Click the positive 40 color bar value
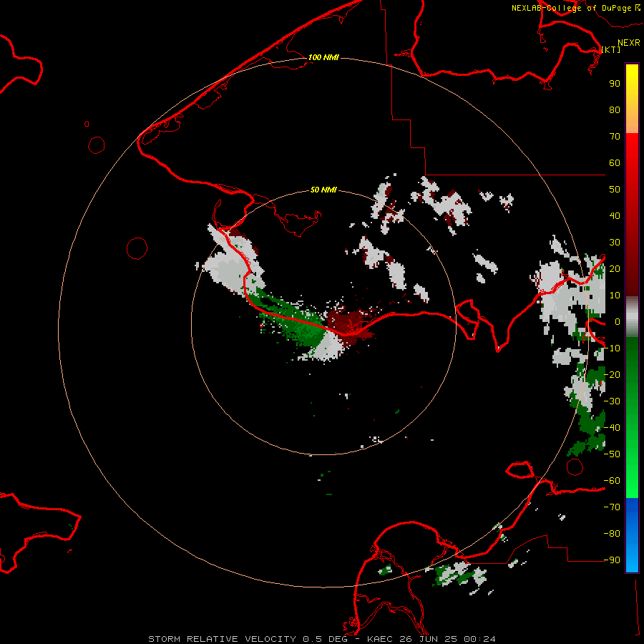Screen dimensions: 644x644 point(615,215)
